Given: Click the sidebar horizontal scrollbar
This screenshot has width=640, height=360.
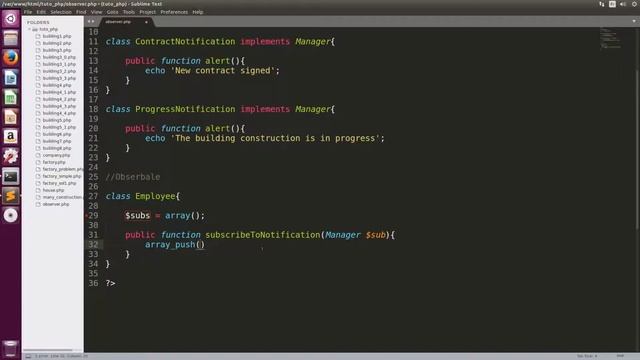Looking at the screenshot, I should pyautogui.click(x=48, y=350).
